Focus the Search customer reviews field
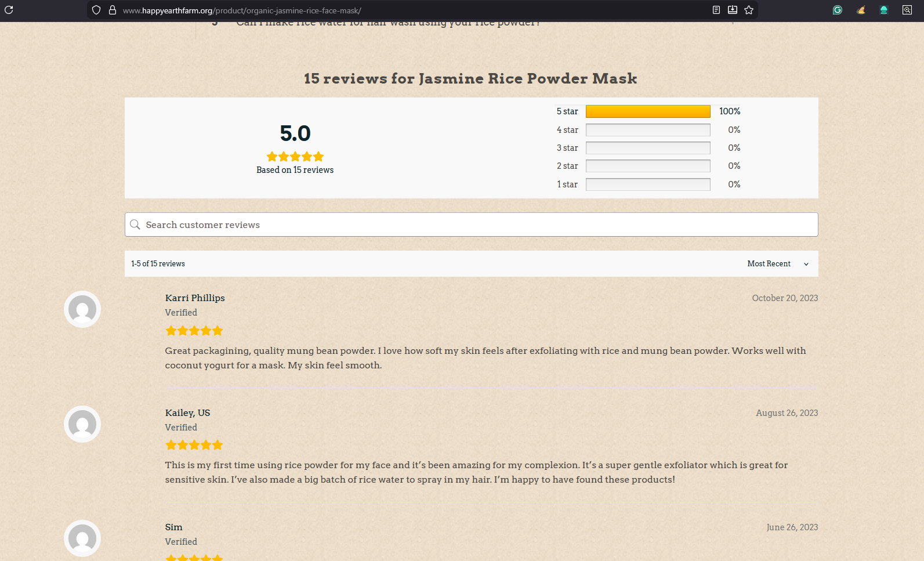The width and height of the screenshot is (924, 561). pyautogui.click(x=476, y=225)
